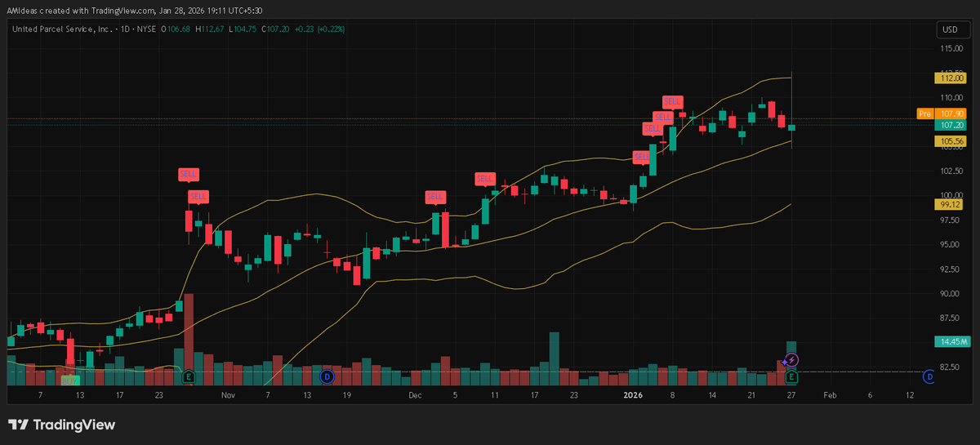This screenshot has height=445, width=980.
Task: Click the 27 date label on time axis
Action: point(791,394)
